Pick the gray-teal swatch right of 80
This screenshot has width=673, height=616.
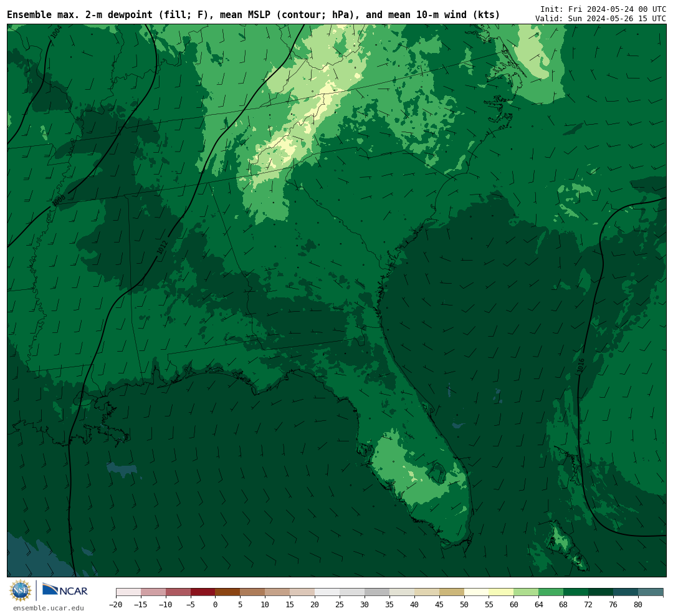(x=651, y=592)
